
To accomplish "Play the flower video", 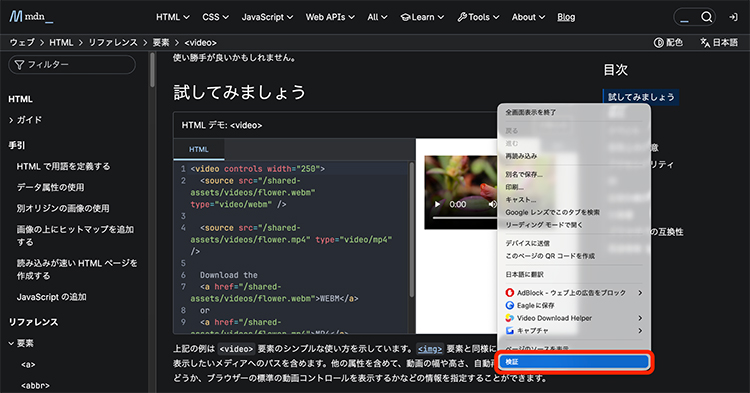I will coord(437,204).
